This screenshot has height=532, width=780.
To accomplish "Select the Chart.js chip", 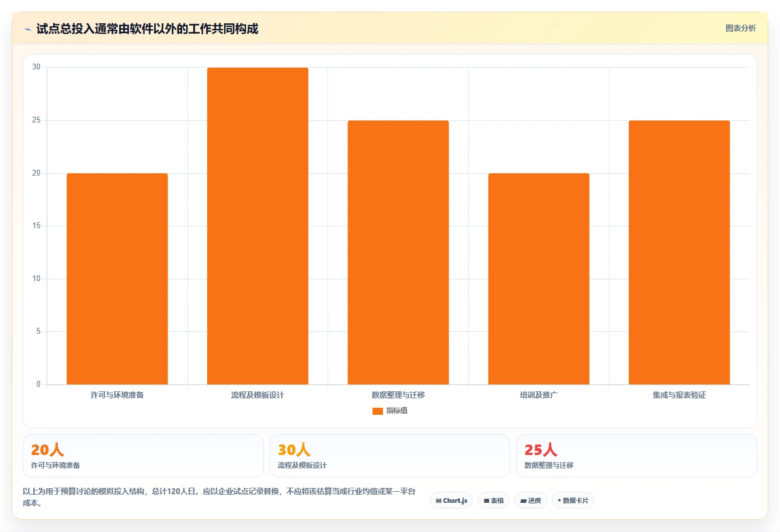I will tap(451, 501).
